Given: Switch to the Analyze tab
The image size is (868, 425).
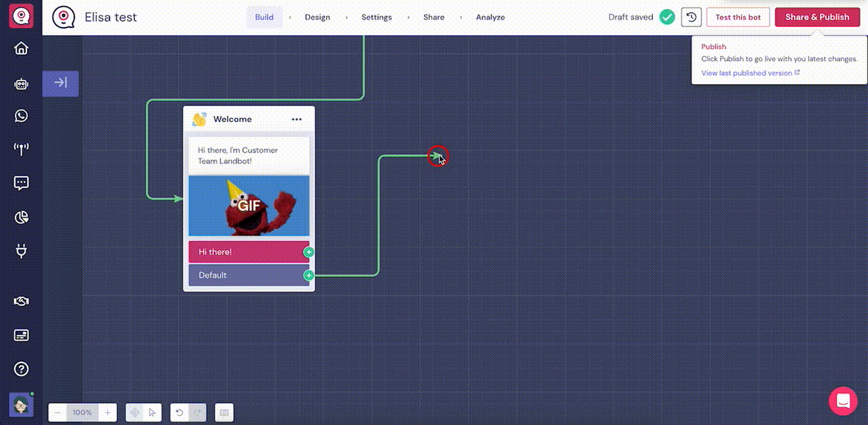Looking at the screenshot, I should [490, 17].
